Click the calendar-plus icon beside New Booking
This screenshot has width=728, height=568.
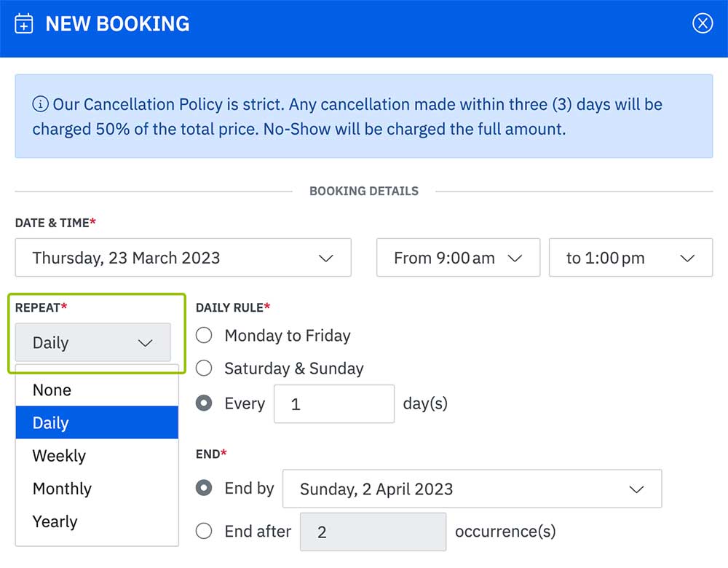(24, 24)
